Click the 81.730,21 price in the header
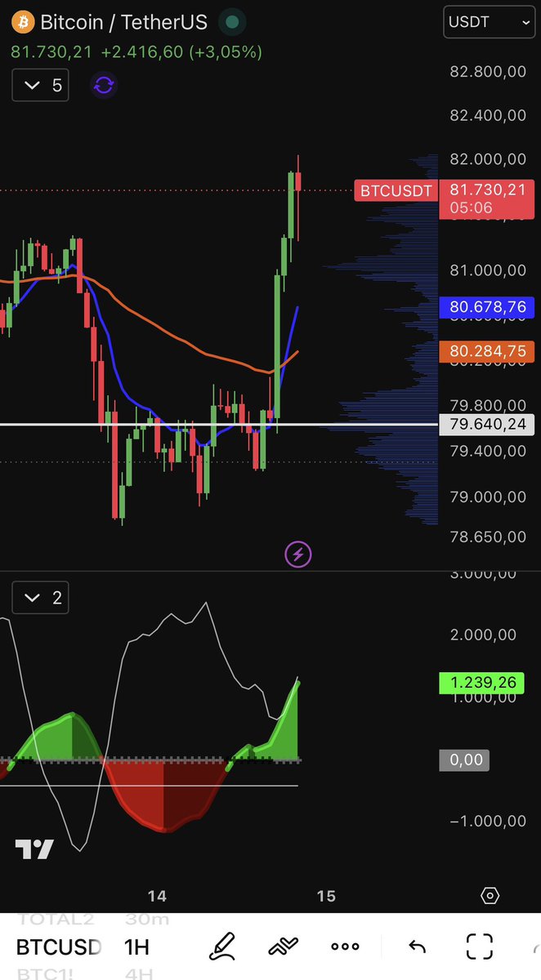 pos(51,51)
